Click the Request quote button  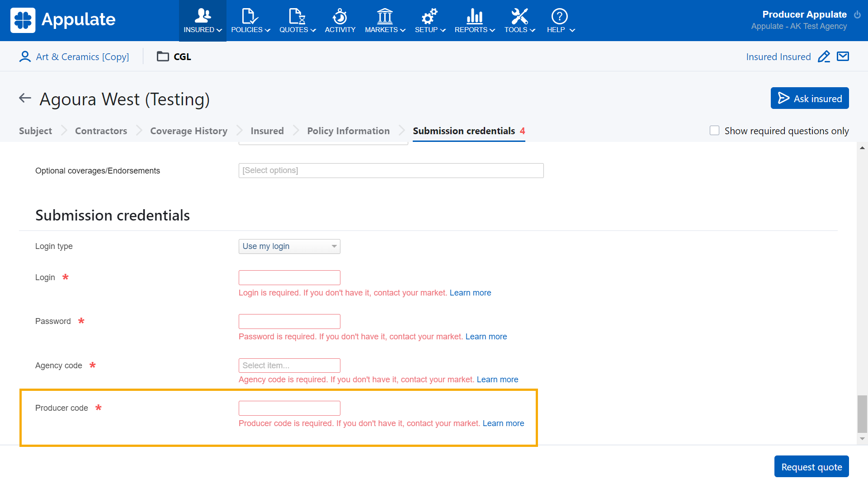[811, 467]
